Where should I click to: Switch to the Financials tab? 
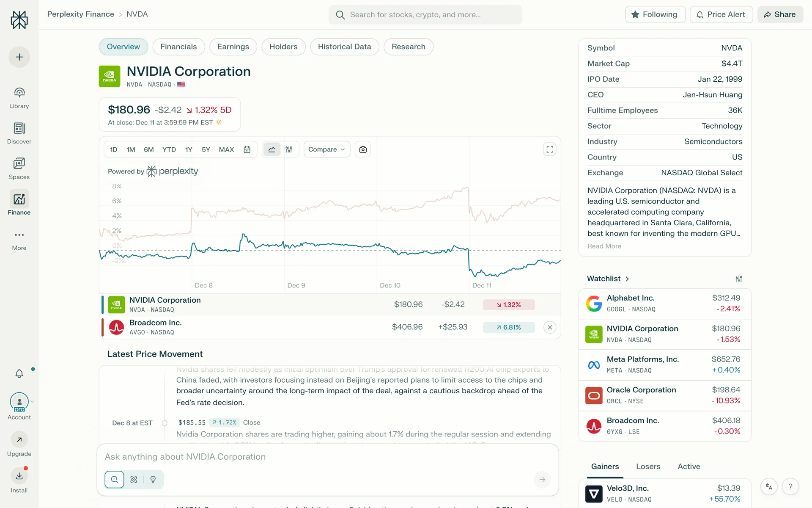[x=178, y=47]
